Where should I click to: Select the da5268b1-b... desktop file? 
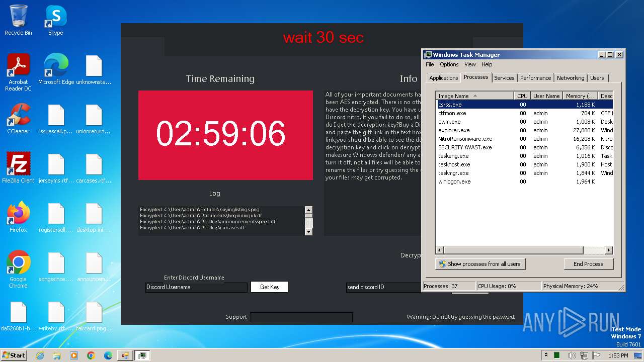pos(18,316)
